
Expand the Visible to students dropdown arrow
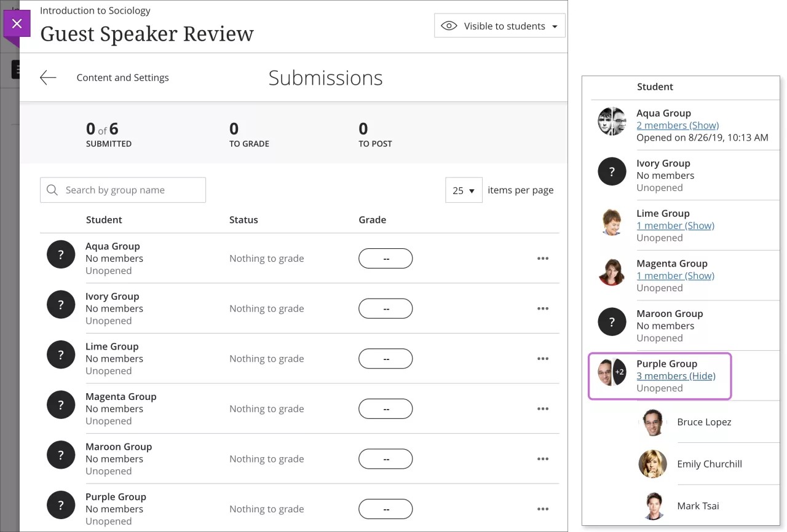[553, 26]
